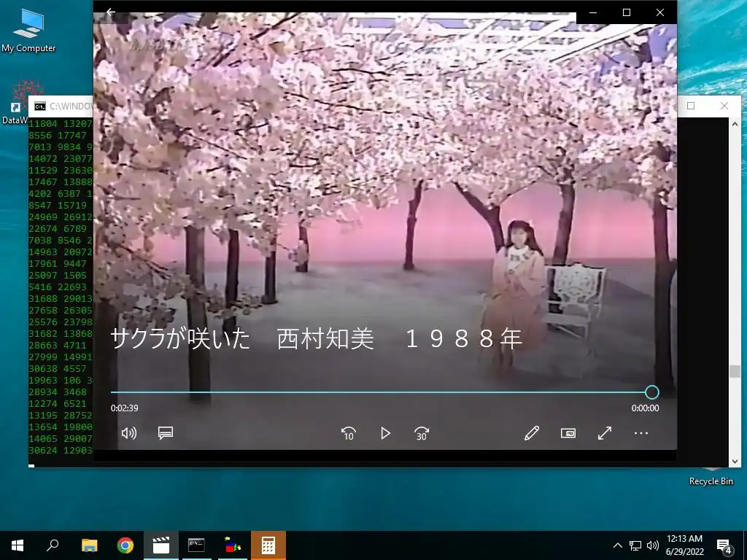Enter full screen with the expand arrows
This screenshot has height=560, width=747.
[x=605, y=433]
